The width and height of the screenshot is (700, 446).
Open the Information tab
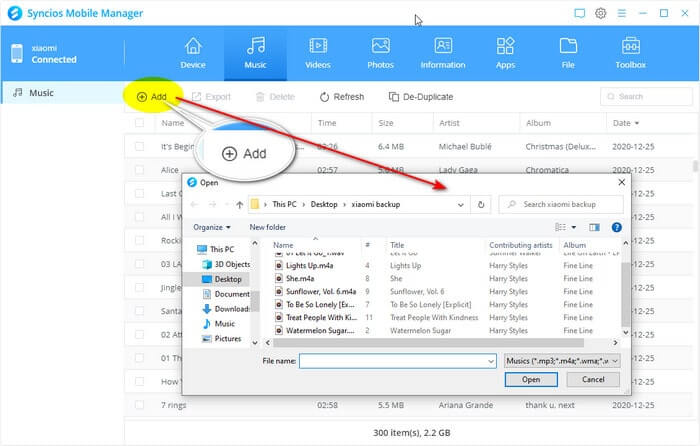click(443, 53)
